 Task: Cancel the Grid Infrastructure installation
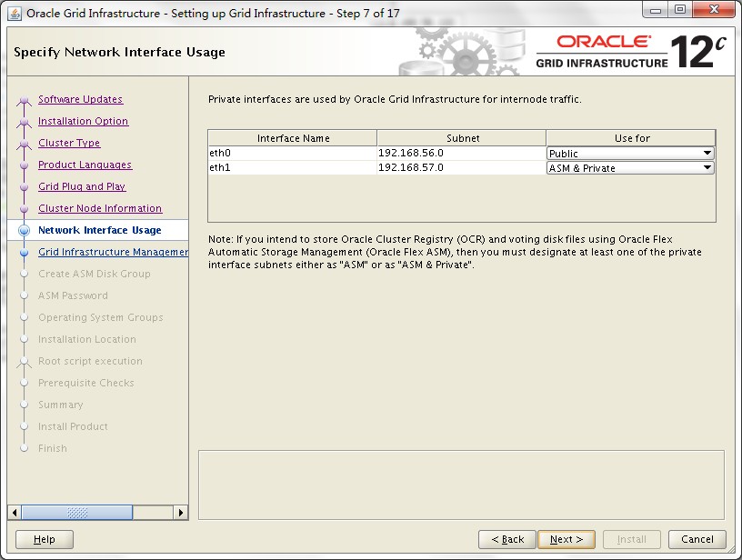coord(697,539)
